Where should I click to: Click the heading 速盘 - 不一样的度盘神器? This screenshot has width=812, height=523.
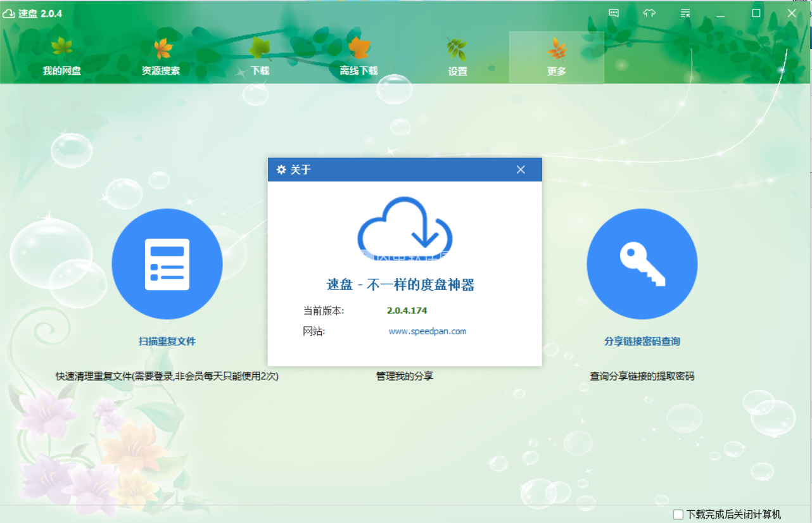401,285
